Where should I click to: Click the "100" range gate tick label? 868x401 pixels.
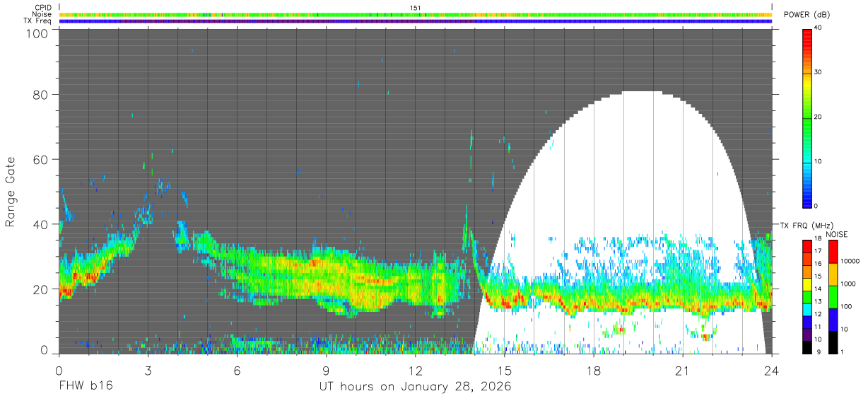[35, 33]
